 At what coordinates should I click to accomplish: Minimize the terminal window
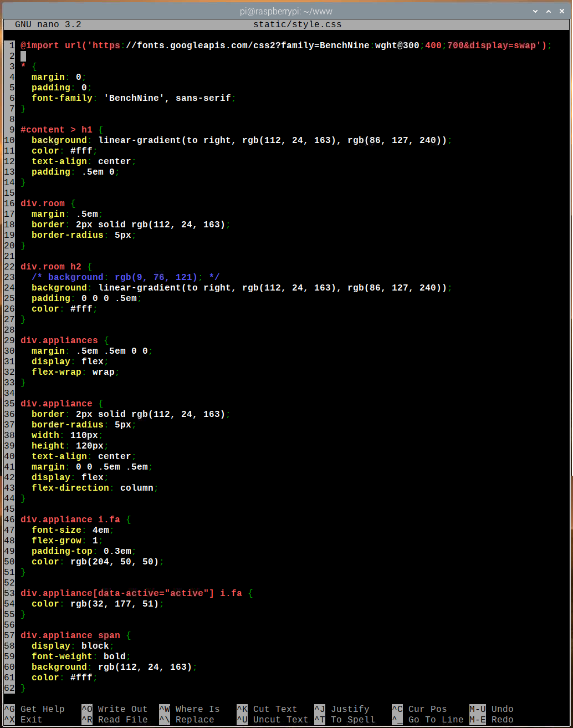[536, 10]
